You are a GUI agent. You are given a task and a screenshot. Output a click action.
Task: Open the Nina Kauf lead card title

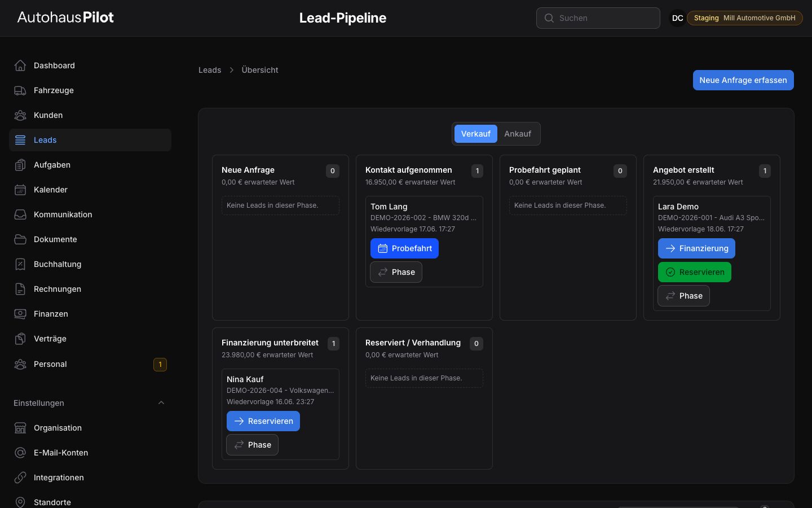(x=245, y=379)
